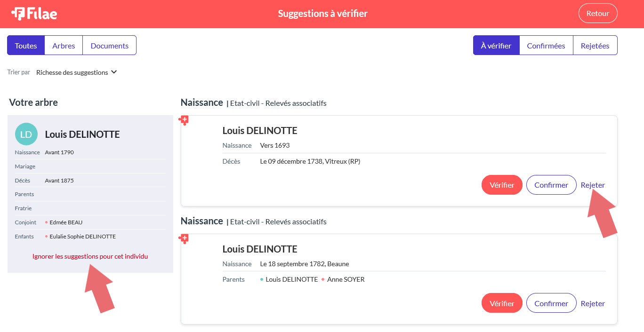Show the Confirmées suggestions
The height and width of the screenshot is (332, 644).
546,46
